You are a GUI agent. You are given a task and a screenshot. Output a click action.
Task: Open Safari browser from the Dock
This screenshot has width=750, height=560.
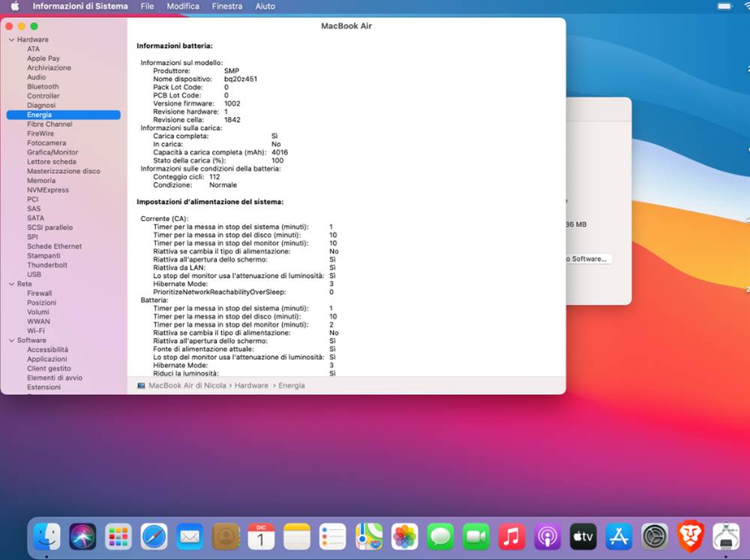click(154, 536)
